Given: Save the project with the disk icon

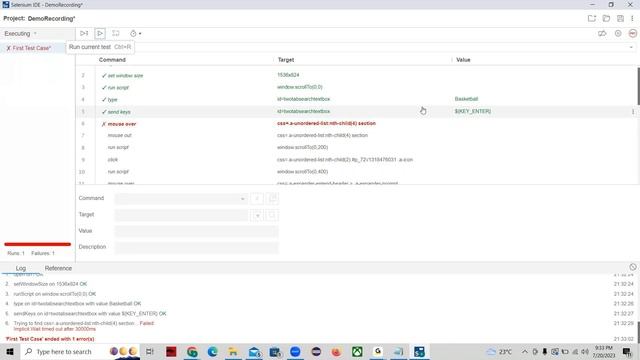Looking at the screenshot, I should (620, 18).
